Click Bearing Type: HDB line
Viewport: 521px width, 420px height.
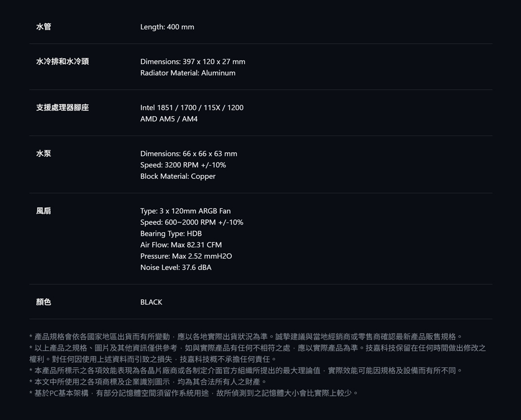coord(171,233)
